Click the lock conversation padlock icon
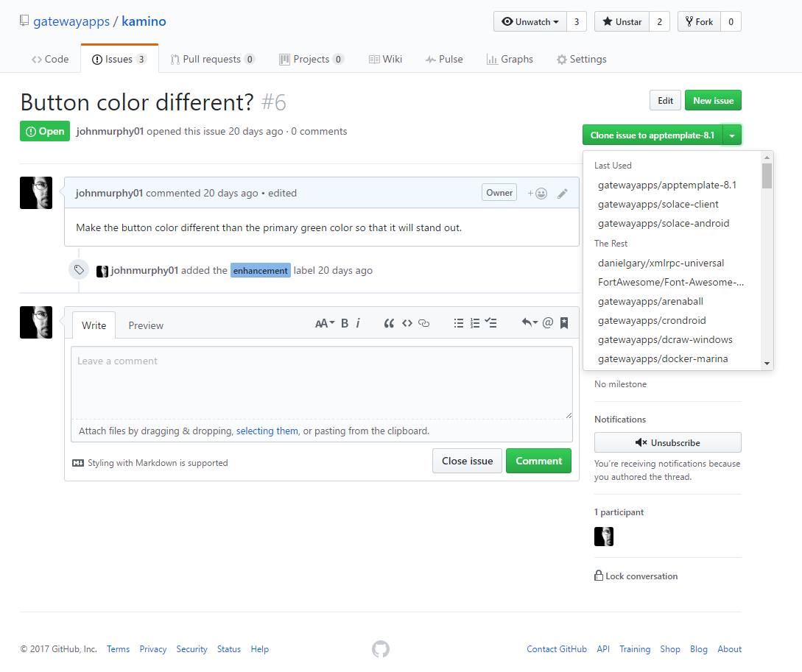Screen dimensions: 802x672 coord(599,576)
